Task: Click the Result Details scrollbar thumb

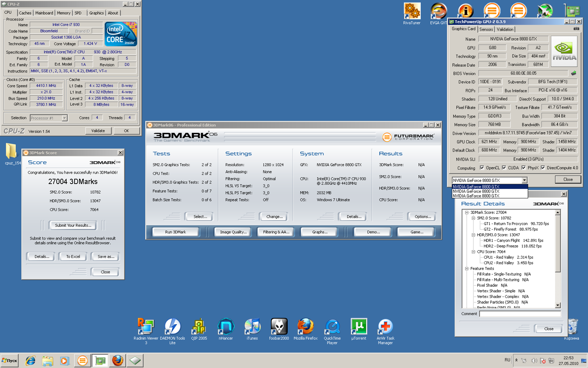Action: point(558,244)
